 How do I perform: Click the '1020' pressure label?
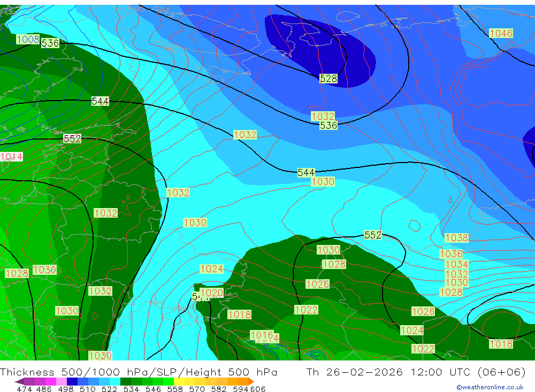212,293
